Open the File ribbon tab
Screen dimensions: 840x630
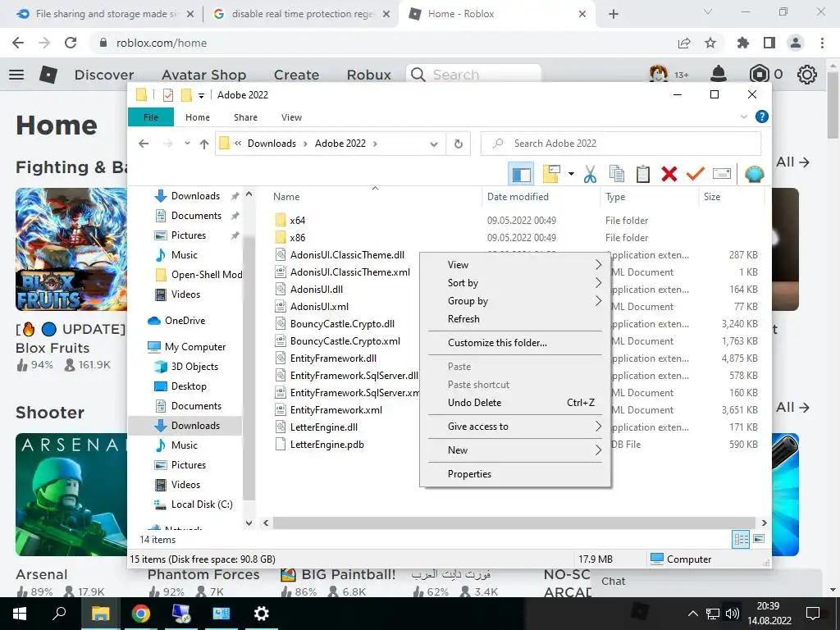click(x=151, y=117)
